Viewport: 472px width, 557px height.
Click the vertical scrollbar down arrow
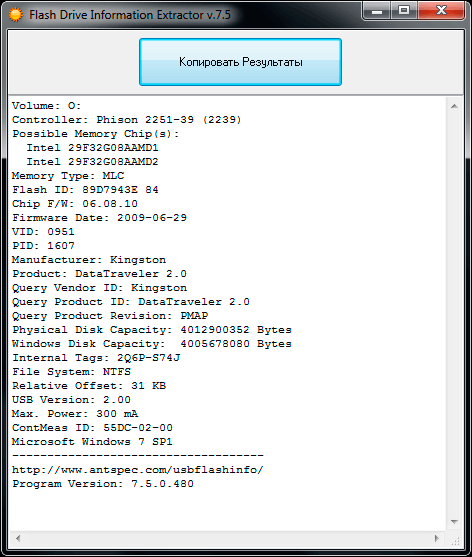pos(454,522)
